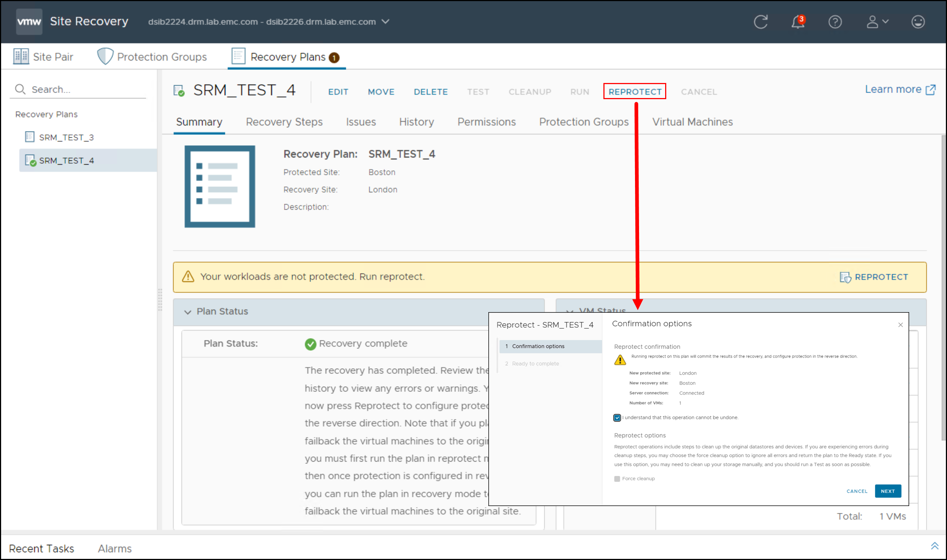Screen dimensions: 947x560
Task: Open the Learn more link
Action: point(893,89)
